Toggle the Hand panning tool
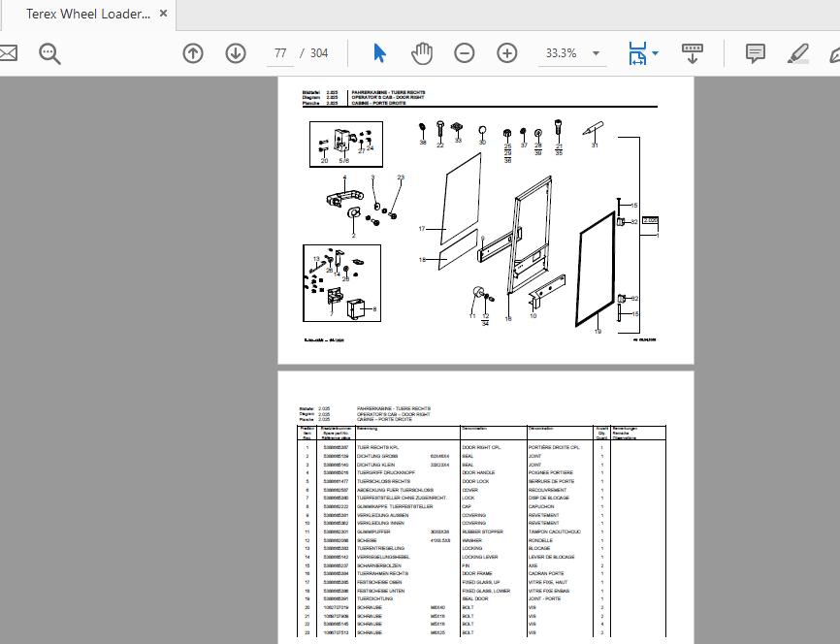This screenshot has width=840, height=644. (x=422, y=53)
